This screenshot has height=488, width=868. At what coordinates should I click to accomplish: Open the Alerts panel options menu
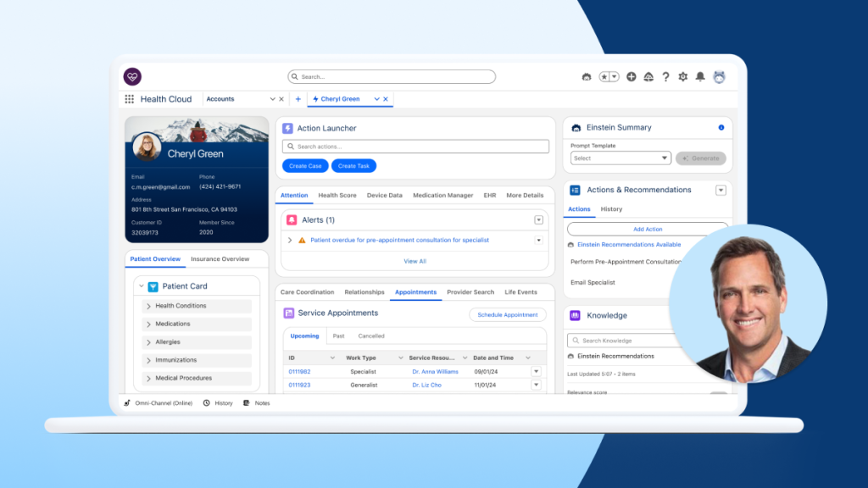[538, 219]
